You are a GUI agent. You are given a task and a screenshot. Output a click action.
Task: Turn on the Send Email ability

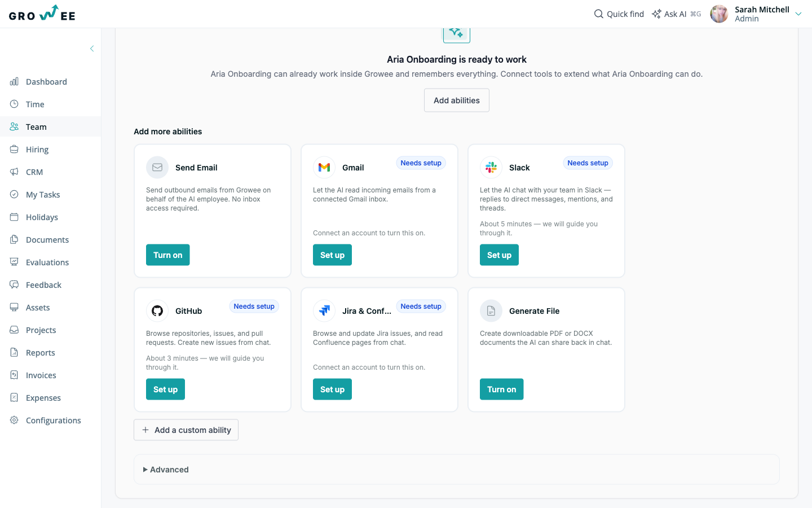click(168, 255)
